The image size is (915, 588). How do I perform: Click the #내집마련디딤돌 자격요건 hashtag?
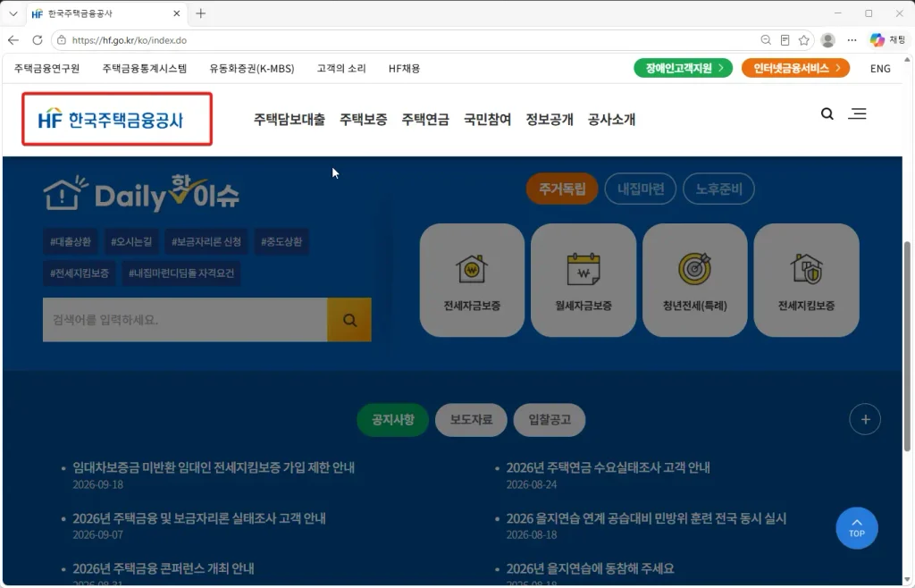181,273
